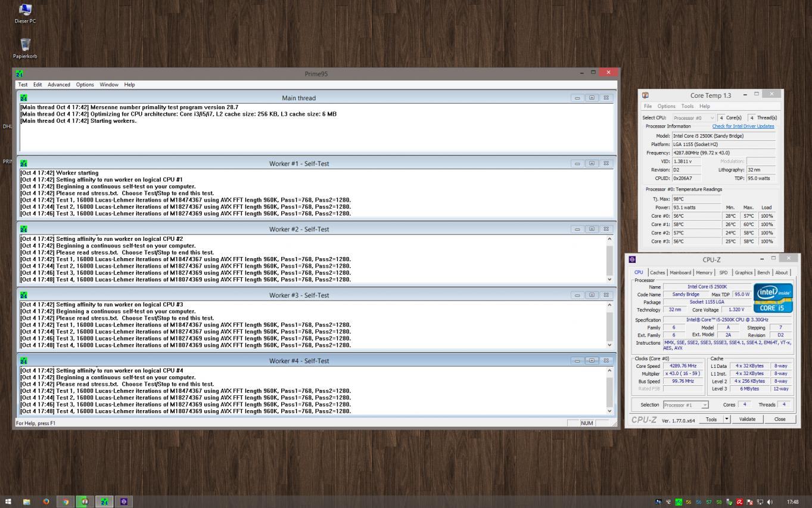Expand the Tools dropdown arrow in CPU-Z
812x508 pixels.
pyautogui.click(x=726, y=419)
